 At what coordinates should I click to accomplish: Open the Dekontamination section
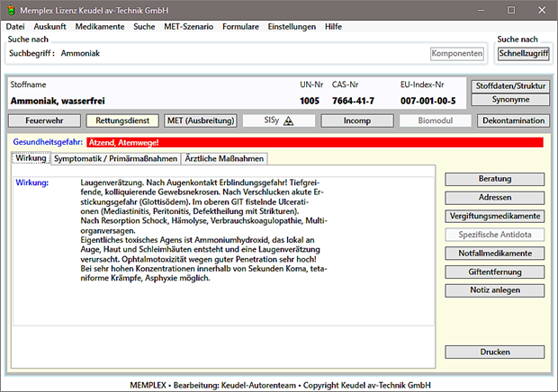click(x=514, y=120)
